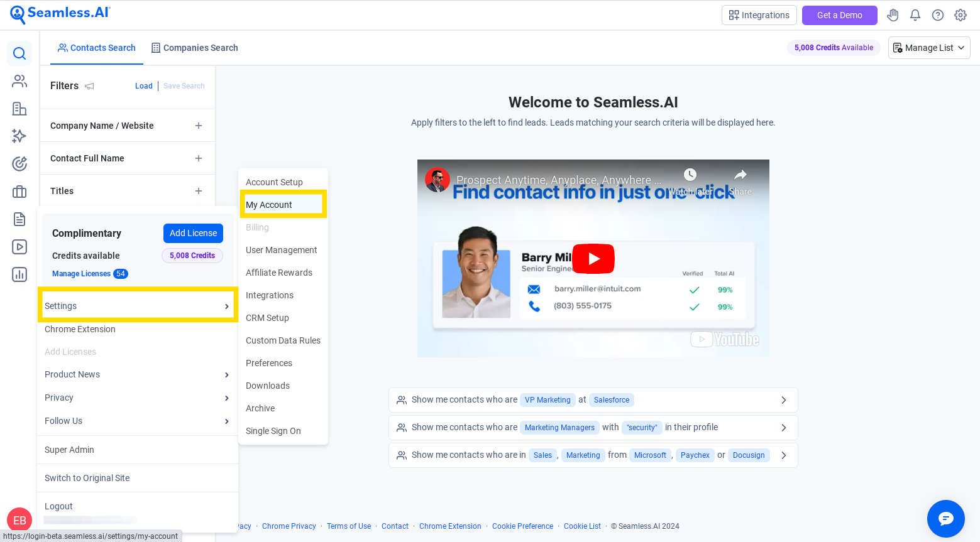Select Switch to Original Site

pyautogui.click(x=136, y=478)
